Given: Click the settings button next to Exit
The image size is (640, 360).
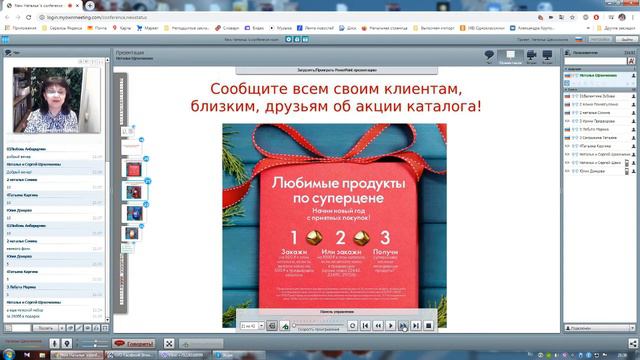Looking at the screenshot, I should pos(600,39).
